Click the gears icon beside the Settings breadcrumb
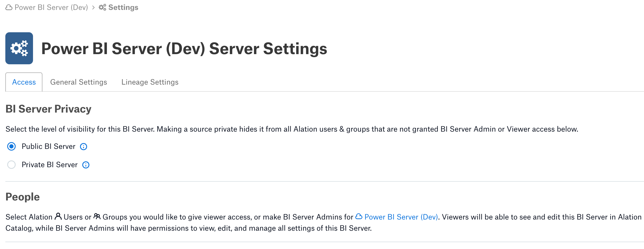644x249 pixels. 103,7
